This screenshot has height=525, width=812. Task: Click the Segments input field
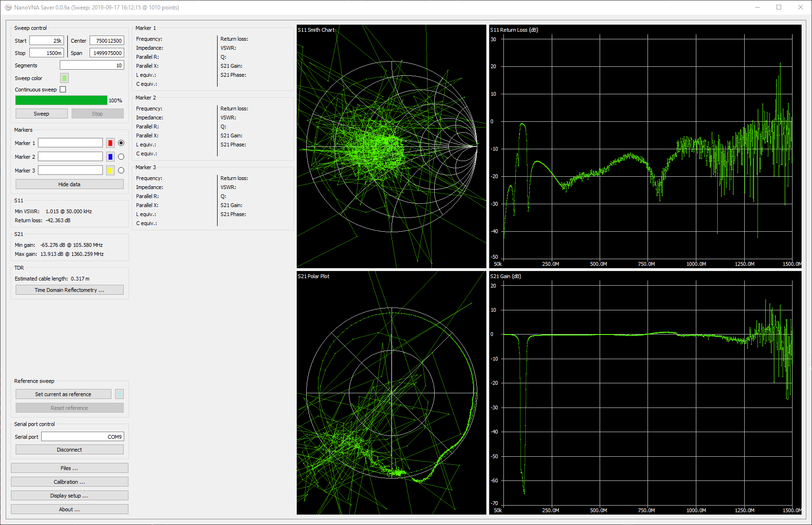(x=91, y=65)
